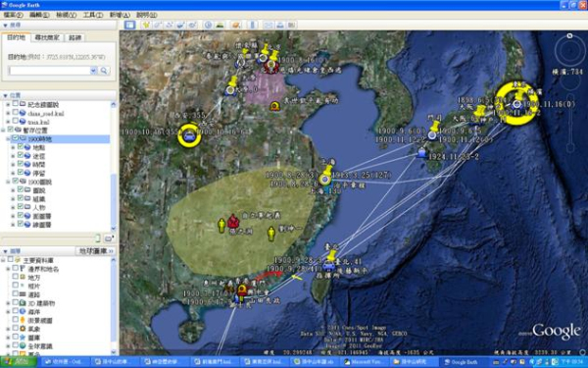Click the 地球圖庫 button
The width and height of the screenshot is (588, 368).
96,251
